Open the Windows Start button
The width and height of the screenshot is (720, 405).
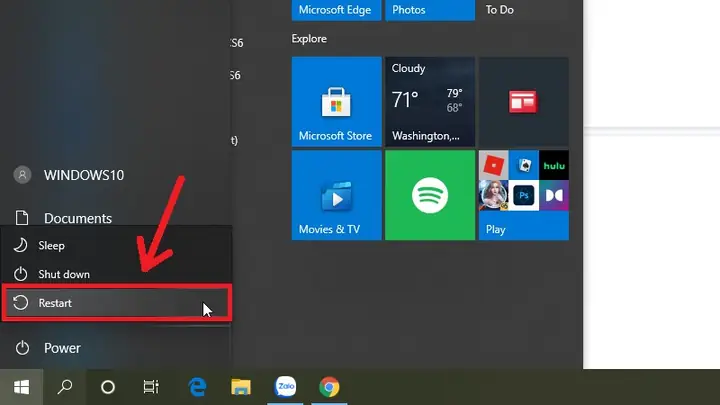coord(22,387)
